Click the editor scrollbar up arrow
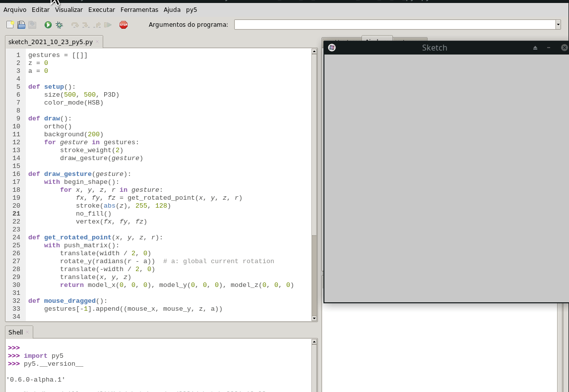The image size is (569, 392). click(x=314, y=51)
